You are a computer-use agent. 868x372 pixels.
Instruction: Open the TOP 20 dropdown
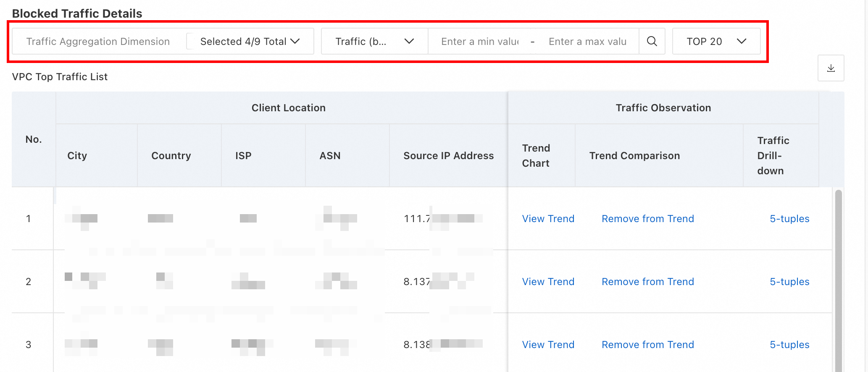716,41
